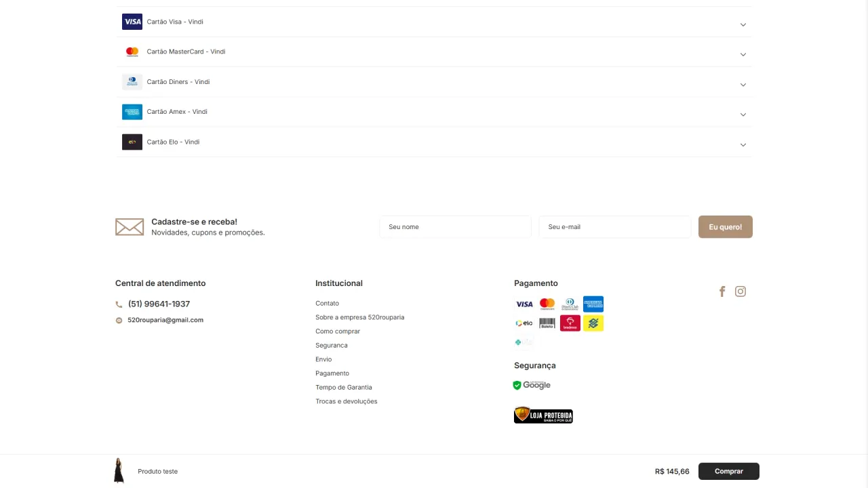Viewport: 868px width, 488px height.
Task: Click the black Comprar button
Action: tap(729, 471)
